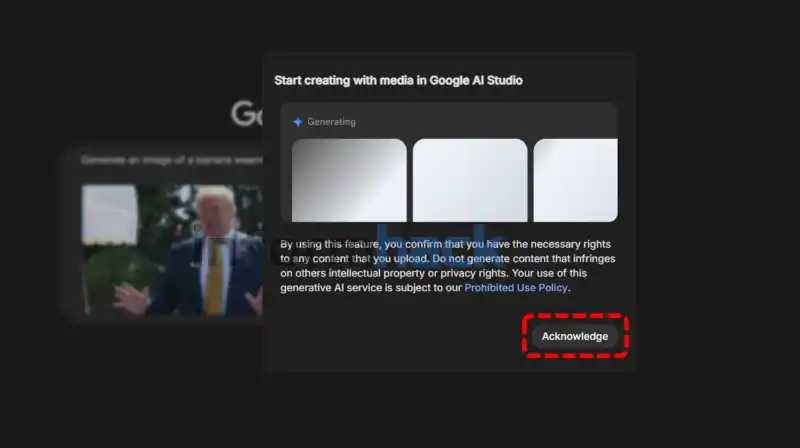Select the third partially visible placeholder thumbnail
This screenshot has width=800, height=448.
tap(576, 180)
